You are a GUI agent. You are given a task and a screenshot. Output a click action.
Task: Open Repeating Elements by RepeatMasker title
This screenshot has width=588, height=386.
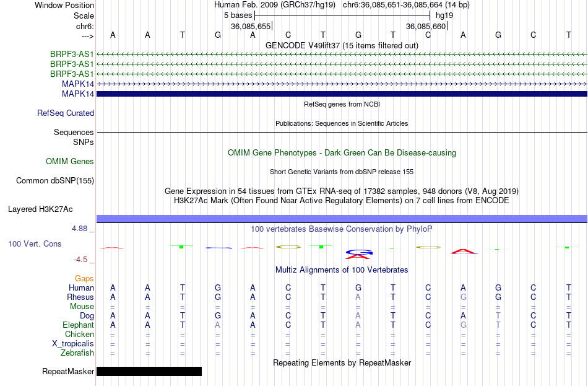point(342,362)
